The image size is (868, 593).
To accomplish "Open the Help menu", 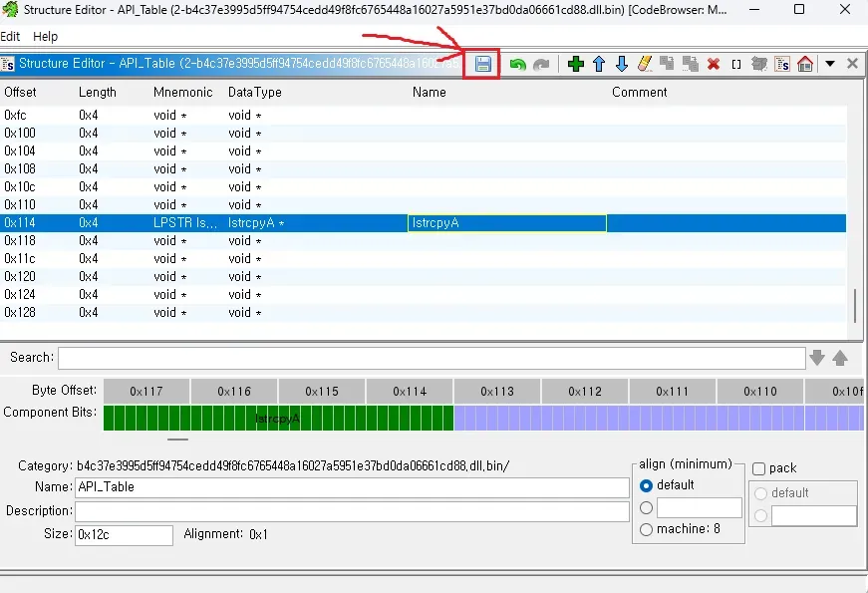I will click(x=45, y=36).
